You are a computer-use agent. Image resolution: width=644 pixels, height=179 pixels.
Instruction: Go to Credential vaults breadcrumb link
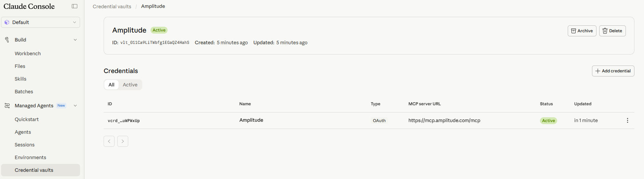coord(112,7)
